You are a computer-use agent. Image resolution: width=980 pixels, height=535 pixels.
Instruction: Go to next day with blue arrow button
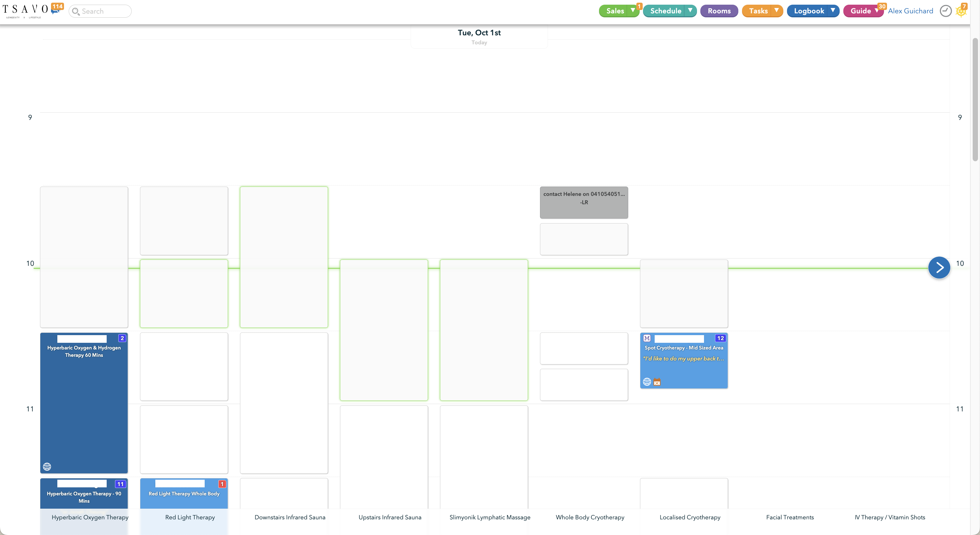(939, 268)
